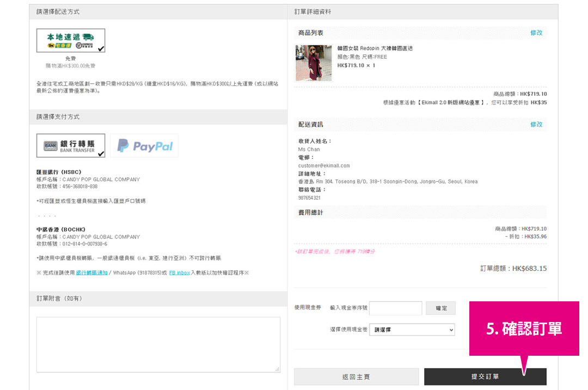Click the remarks text area resize grip

tap(277, 369)
